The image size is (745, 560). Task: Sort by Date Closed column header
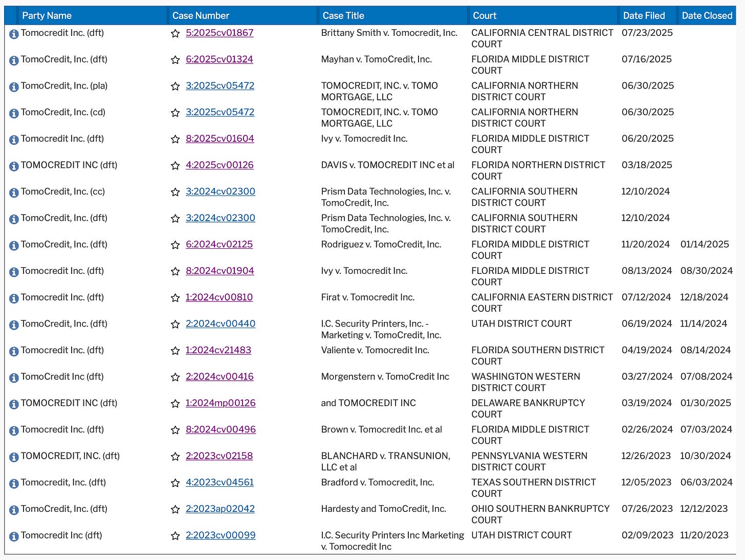707,16
